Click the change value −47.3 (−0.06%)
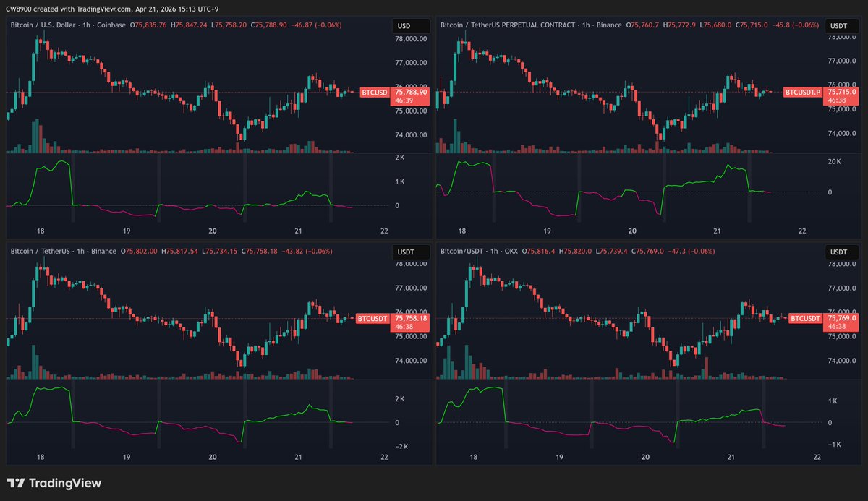 [x=690, y=252]
